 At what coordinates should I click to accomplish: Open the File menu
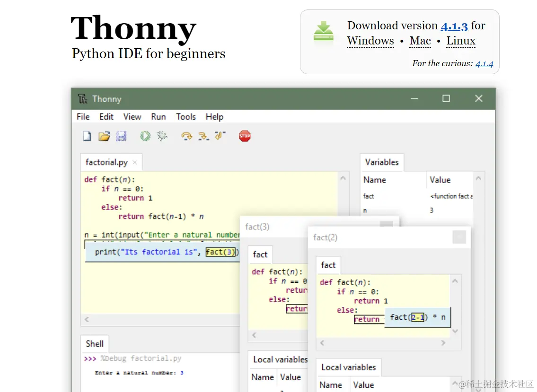(x=83, y=117)
